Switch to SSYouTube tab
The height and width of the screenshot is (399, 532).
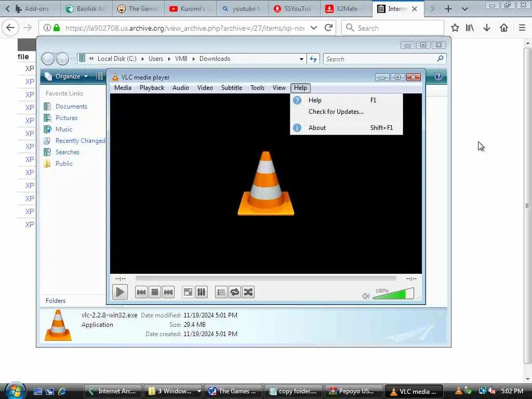coord(294,9)
